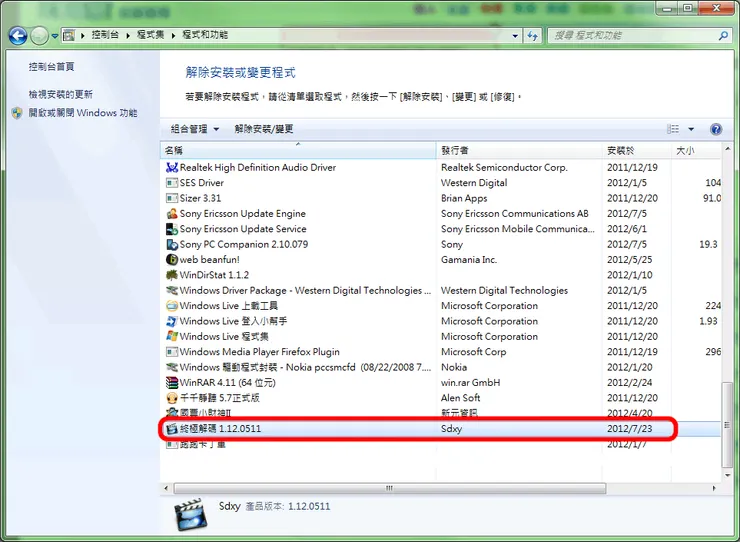Click the 解除安裝/變更 toolbar button
This screenshot has height=542, width=740.
coord(264,129)
